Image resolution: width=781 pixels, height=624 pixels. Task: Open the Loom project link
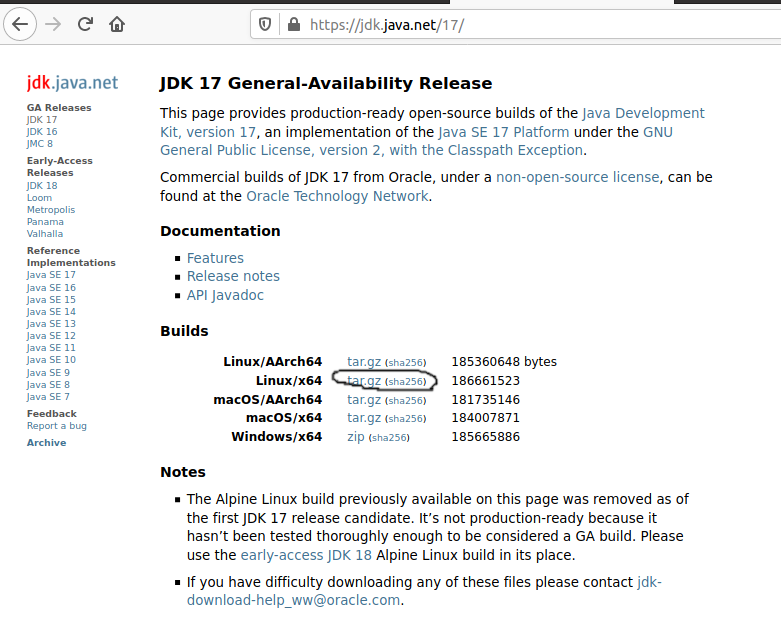(39, 198)
